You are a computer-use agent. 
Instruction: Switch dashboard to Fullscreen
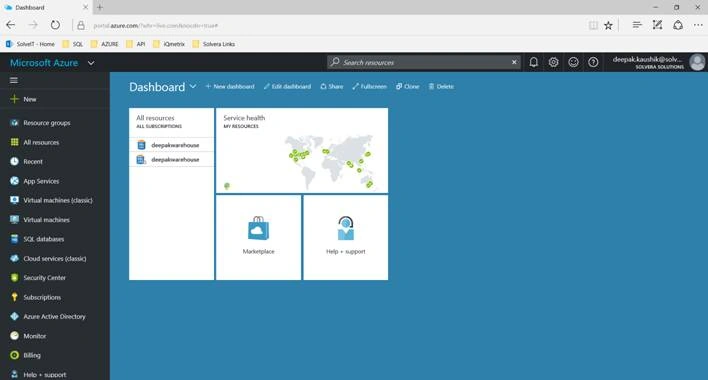(369, 86)
